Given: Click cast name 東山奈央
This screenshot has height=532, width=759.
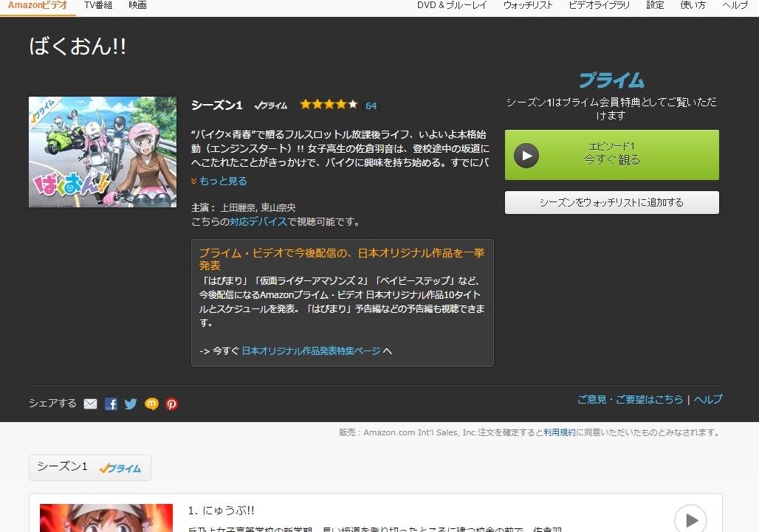Looking at the screenshot, I should 278,207.
